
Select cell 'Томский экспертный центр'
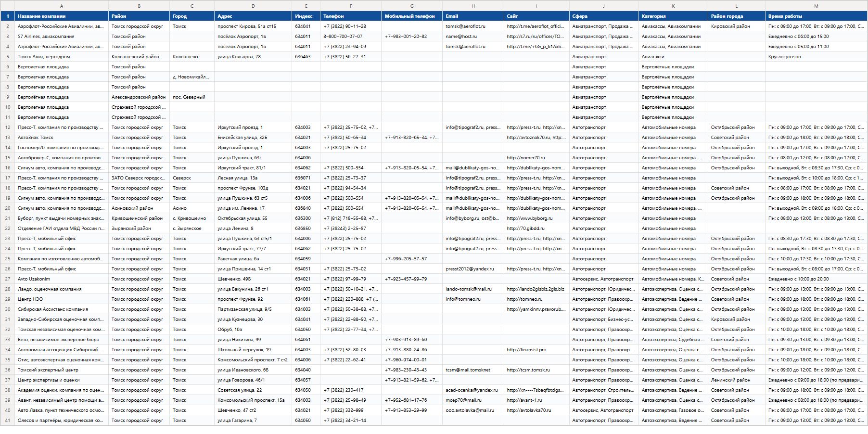[62, 370]
